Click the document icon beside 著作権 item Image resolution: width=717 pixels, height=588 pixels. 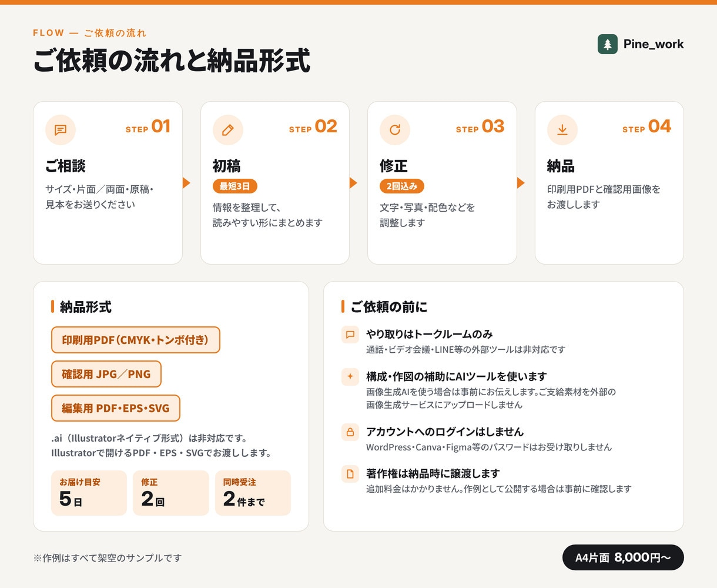coord(350,474)
